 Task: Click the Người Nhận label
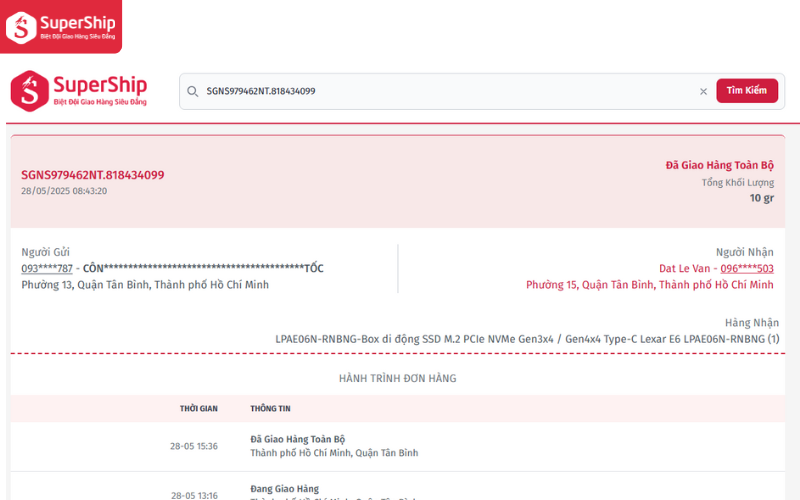745,252
